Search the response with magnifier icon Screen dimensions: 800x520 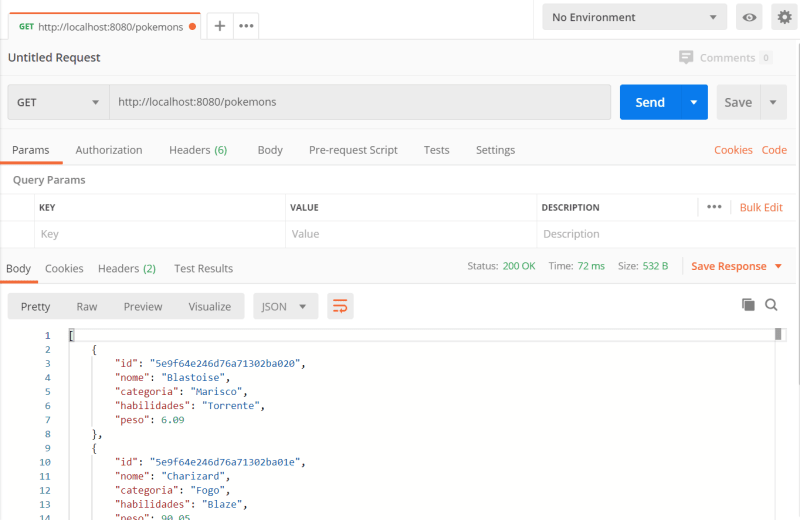coord(771,305)
